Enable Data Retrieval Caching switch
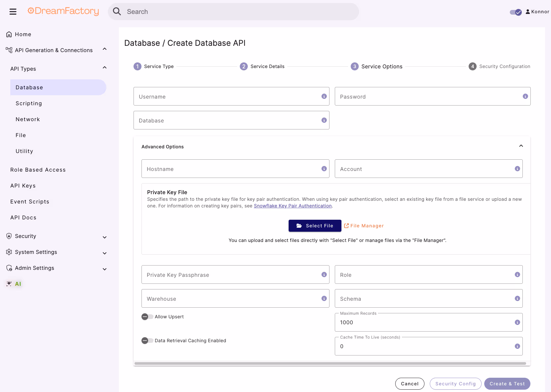The image size is (551, 392). [x=147, y=341]
